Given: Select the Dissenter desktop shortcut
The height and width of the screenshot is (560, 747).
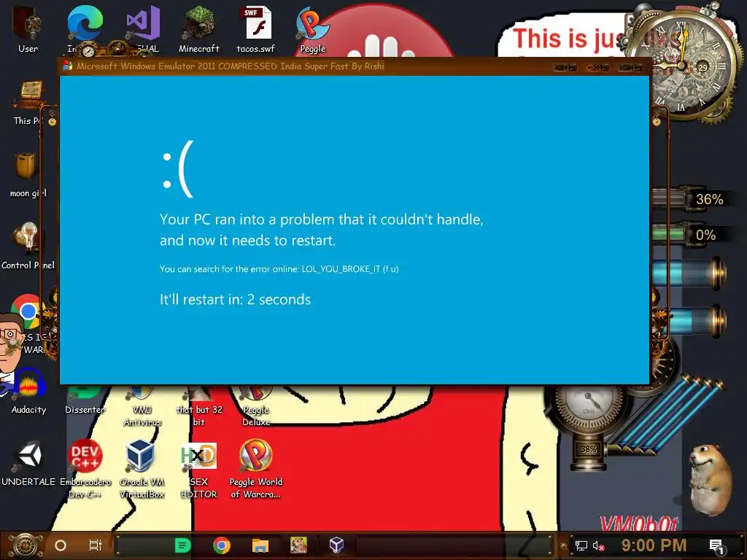Looking at the screenshot, I should [85, 401].
